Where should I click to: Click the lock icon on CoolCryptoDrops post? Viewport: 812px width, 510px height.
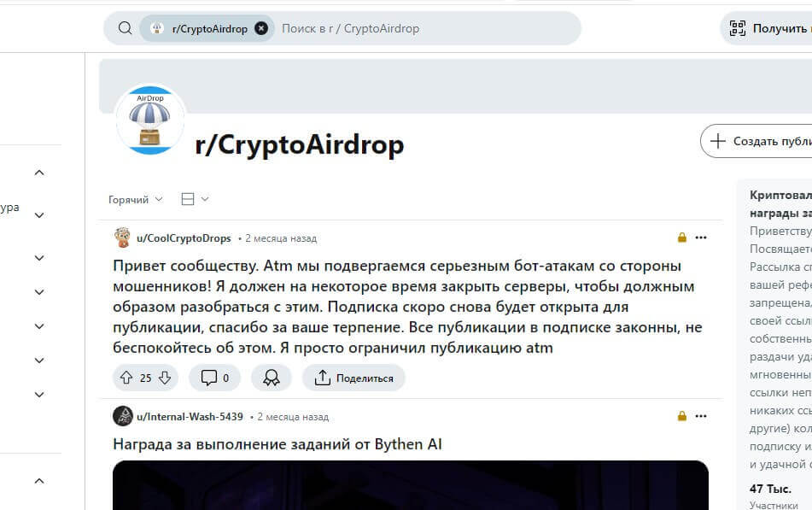pyautogui.click(x=682, y=237)
